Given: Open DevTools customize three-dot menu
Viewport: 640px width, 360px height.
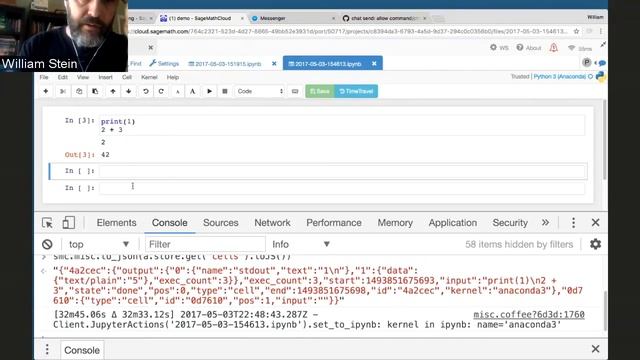Looking at the screenshot, I should coord(573,223).
